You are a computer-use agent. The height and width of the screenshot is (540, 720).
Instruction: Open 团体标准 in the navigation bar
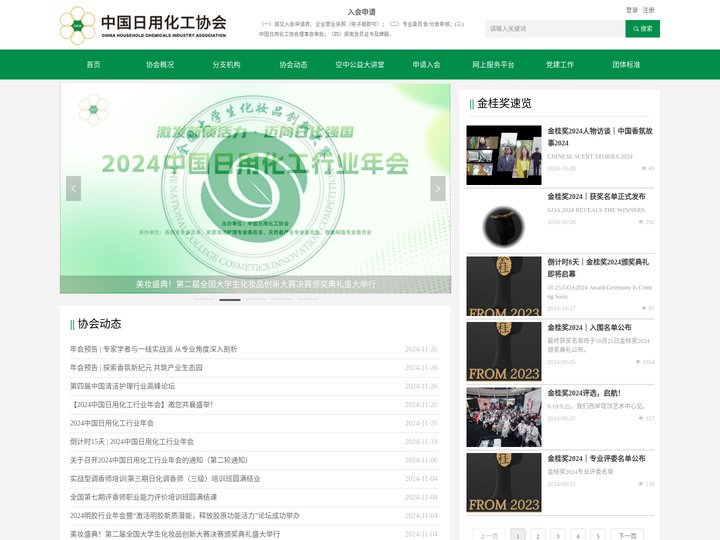[626, 65]
